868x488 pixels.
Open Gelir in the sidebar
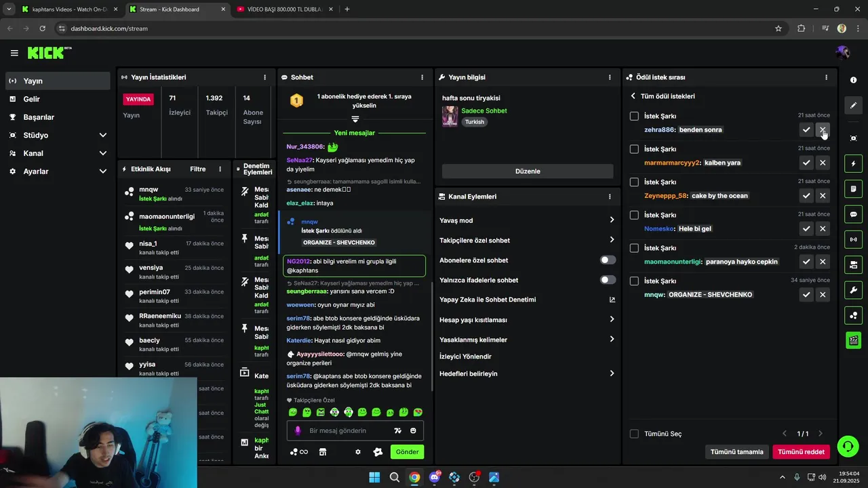pyautogui.click(x=58, y=99)
